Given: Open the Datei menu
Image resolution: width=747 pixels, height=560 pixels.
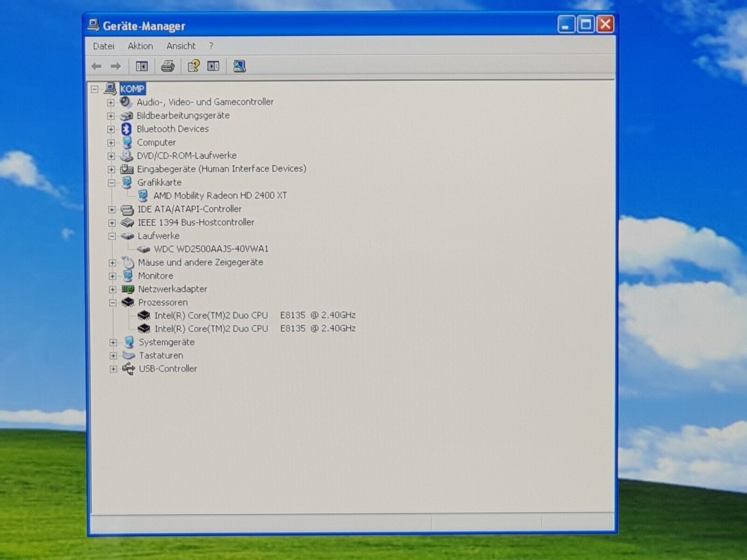Looking at the screenshot, I should 104,46.
